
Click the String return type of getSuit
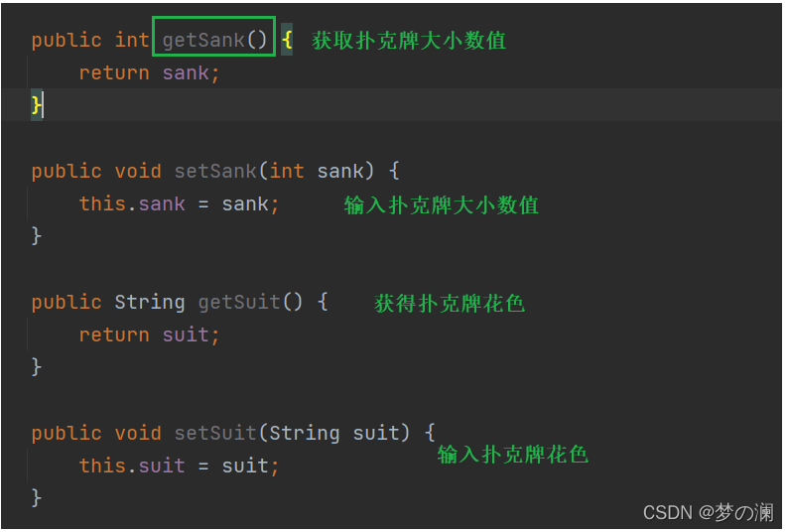150,302
